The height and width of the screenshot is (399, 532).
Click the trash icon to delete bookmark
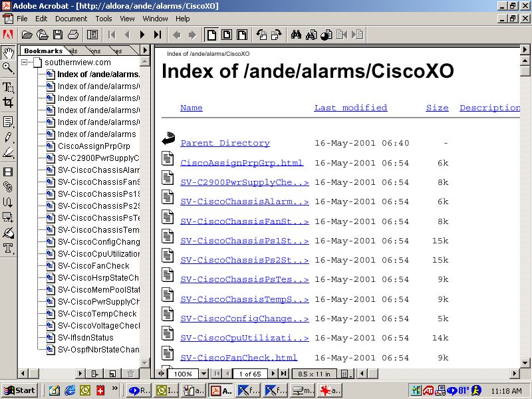pyautogui.click(x=130, y=374)
